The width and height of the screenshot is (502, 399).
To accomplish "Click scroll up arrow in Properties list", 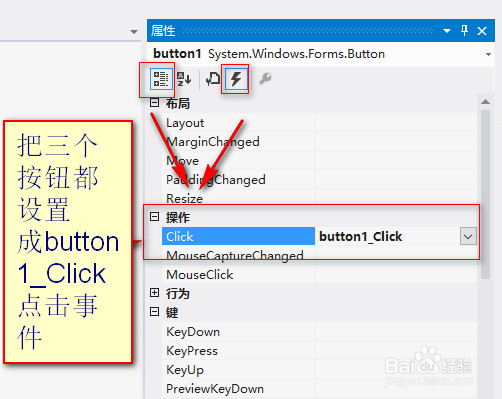I will (485, 102).
